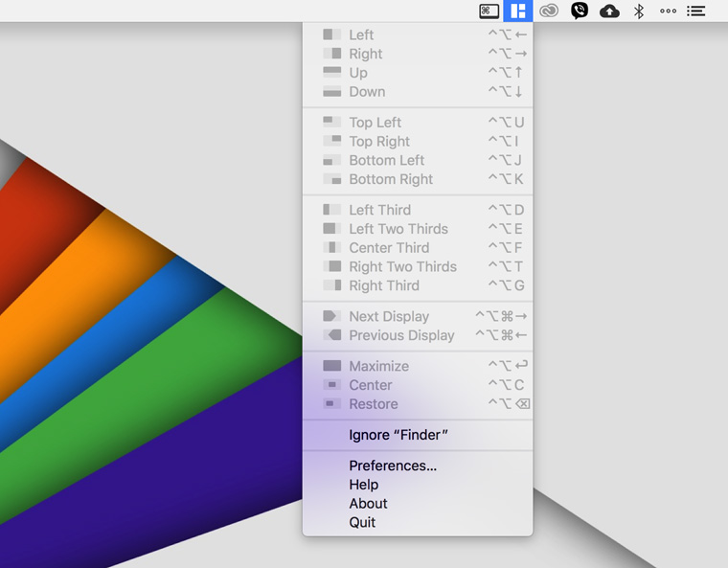Image resolution: width=728 pixels, height=568 pixels.
Task: Select the Center menu label
Action: [371, 385]
